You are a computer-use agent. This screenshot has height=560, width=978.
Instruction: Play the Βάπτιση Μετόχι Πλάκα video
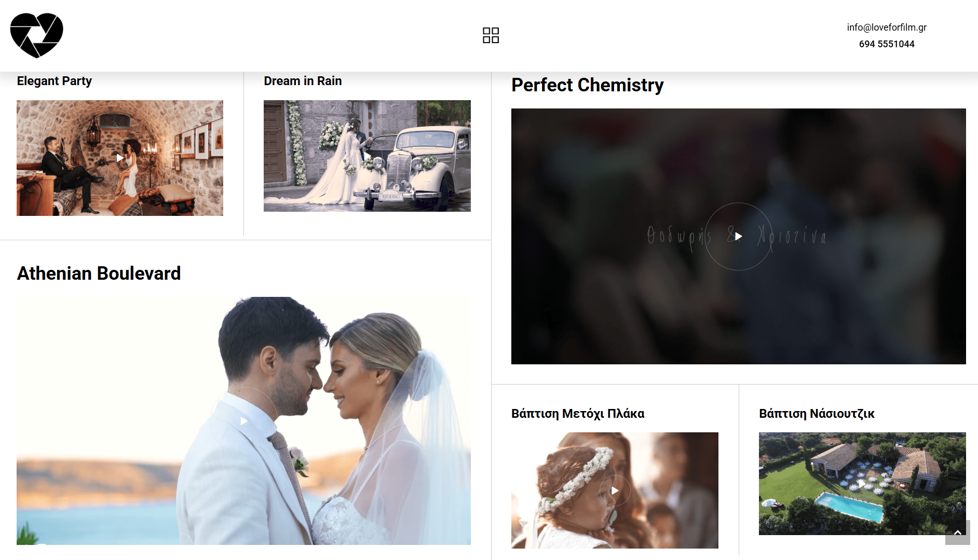point(615,490)
